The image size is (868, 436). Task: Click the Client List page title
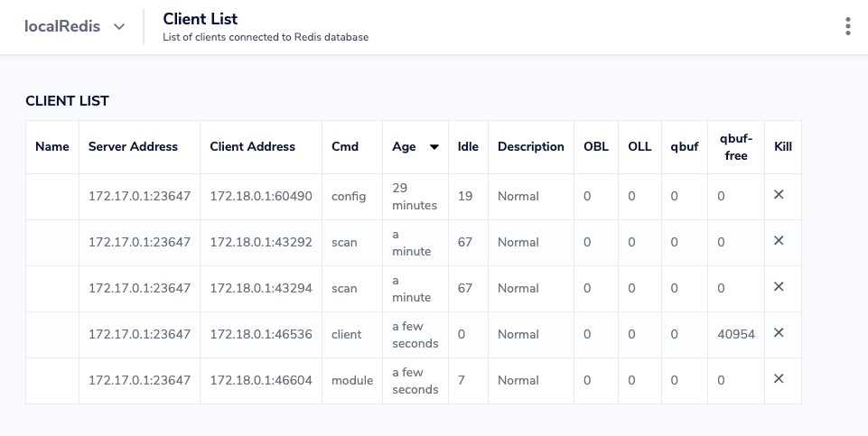[x=200, y=18]
